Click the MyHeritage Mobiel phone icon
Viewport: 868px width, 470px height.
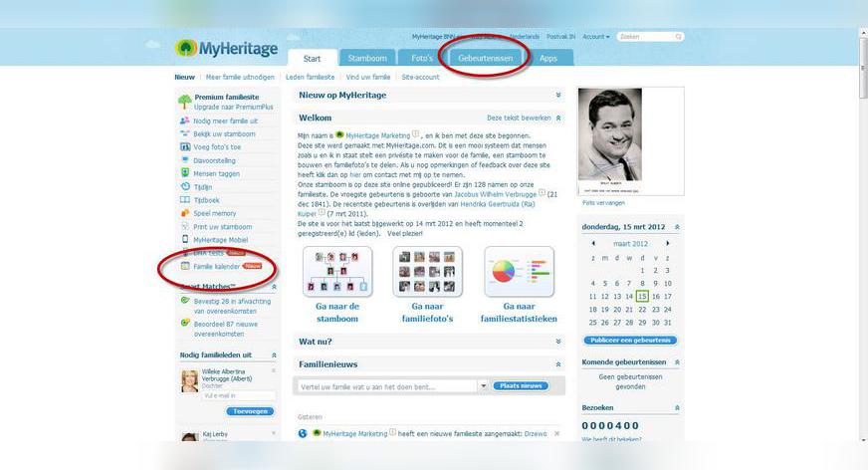(185, 239)
